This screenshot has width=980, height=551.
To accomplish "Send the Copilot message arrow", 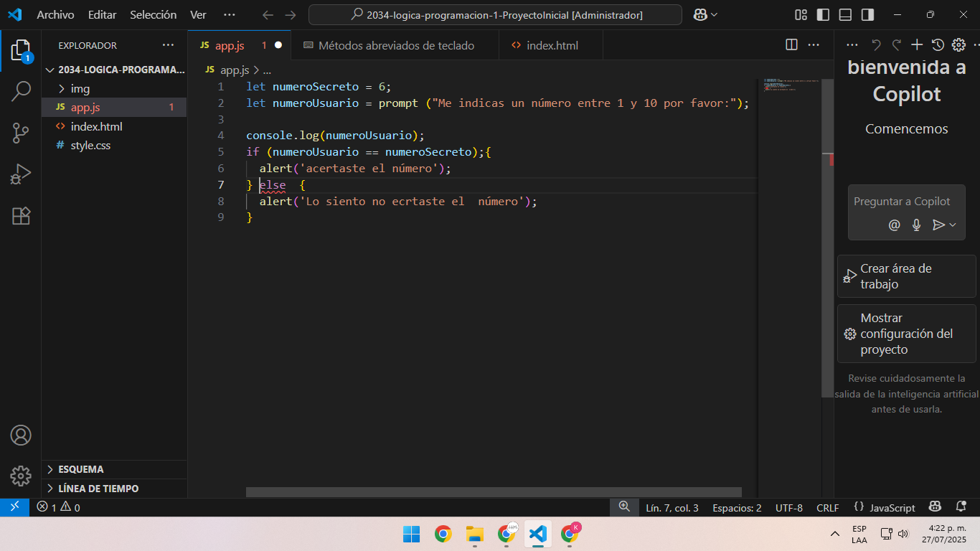I will (x=938, y=225).
